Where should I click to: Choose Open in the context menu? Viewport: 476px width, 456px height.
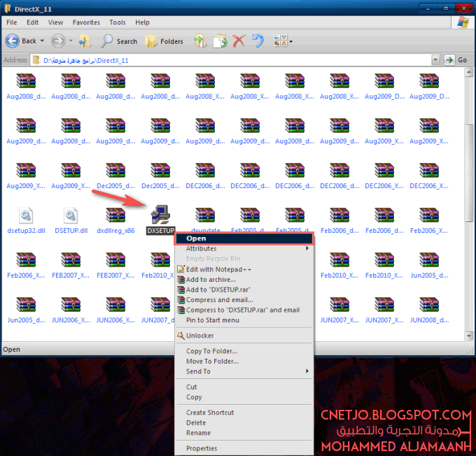[x=244, y=238]
